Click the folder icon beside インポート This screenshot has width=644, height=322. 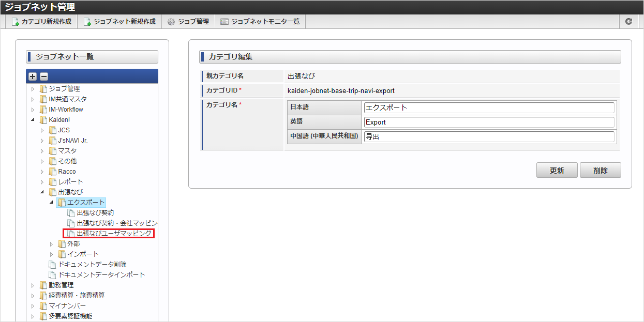[x=62, y=254]
